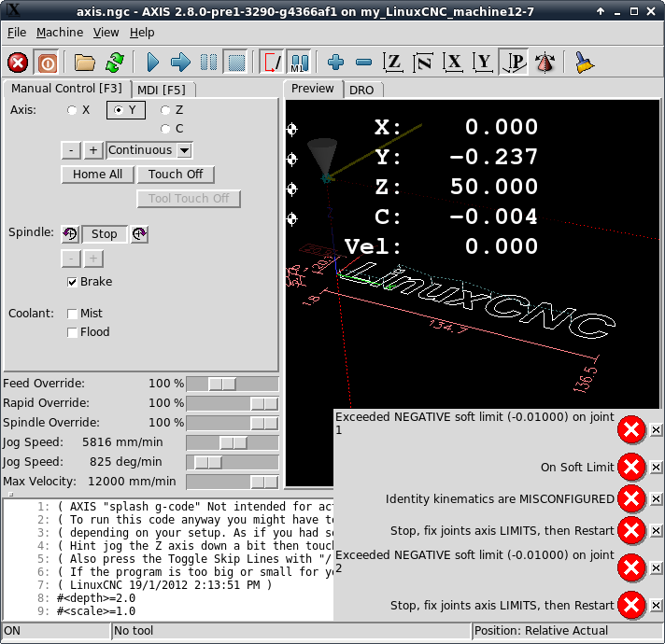Run the program with play icon
The width and height of the screenshot is (665, 644).
tap(153, 63)
